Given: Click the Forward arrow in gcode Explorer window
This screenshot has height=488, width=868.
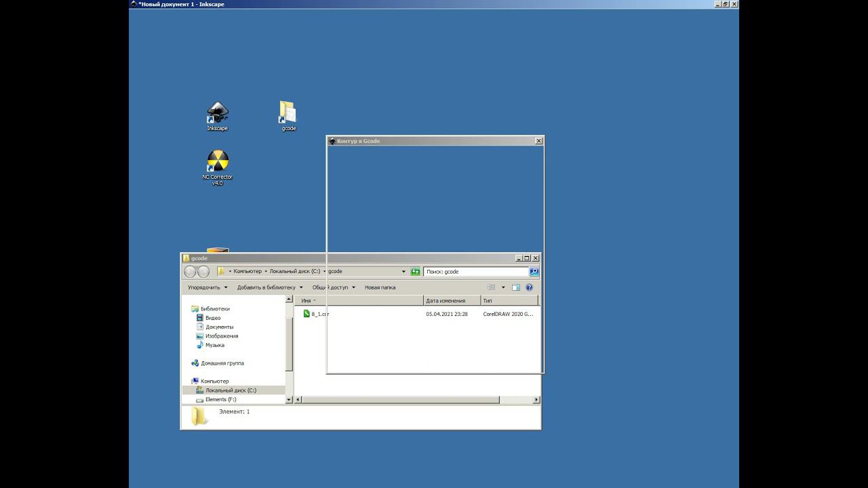Looking at the screenshot, I should [x=203, y=272].
